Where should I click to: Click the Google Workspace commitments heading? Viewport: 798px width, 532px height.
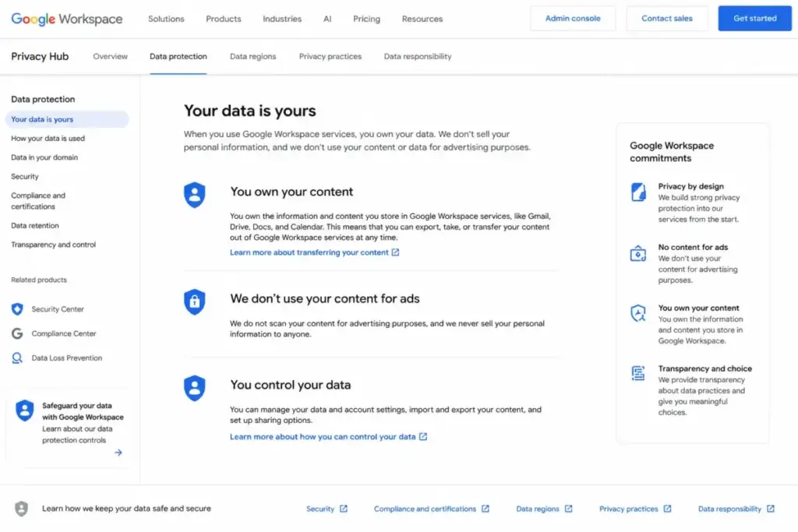click(x=672, y=152)
